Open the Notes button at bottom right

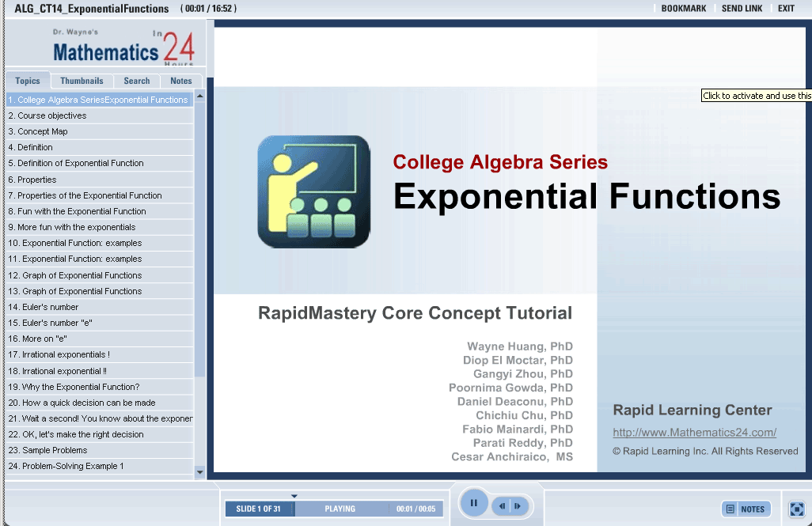(746, 509)
